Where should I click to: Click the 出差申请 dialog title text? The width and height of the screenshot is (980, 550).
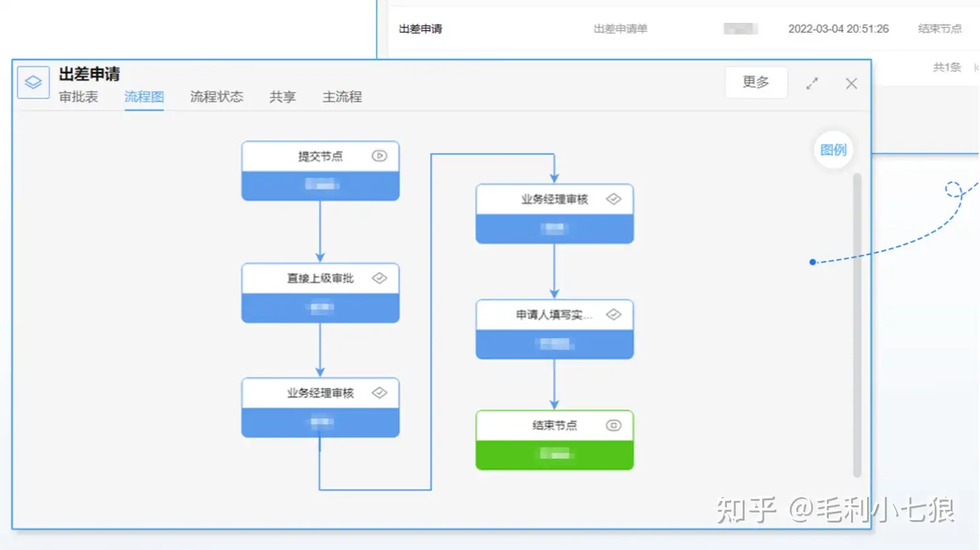pyautogui.click(x=89, y=74)
